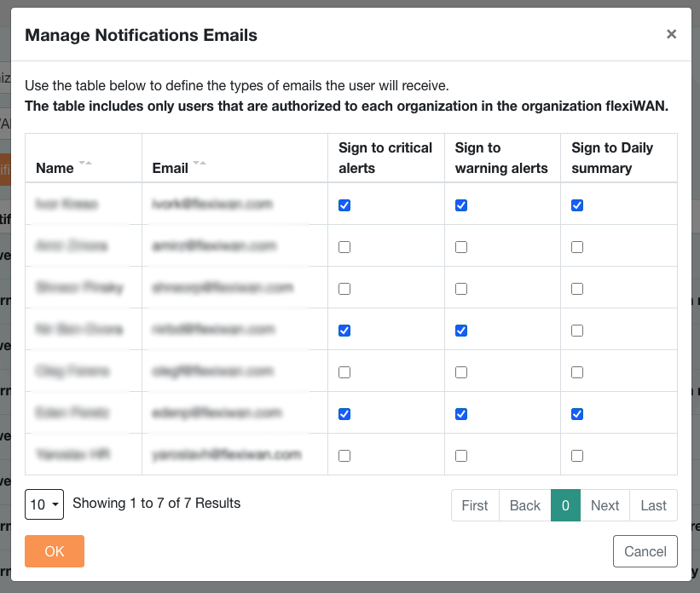Click the Back pagination button
This screenshot has width=700, height=593.
pos(524,505)
